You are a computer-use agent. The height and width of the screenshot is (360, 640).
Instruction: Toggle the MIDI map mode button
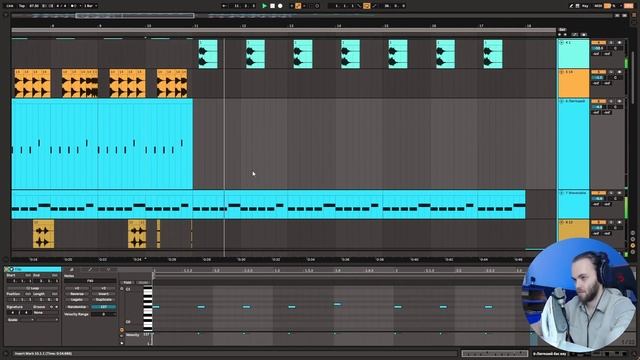tap(598, 6)
